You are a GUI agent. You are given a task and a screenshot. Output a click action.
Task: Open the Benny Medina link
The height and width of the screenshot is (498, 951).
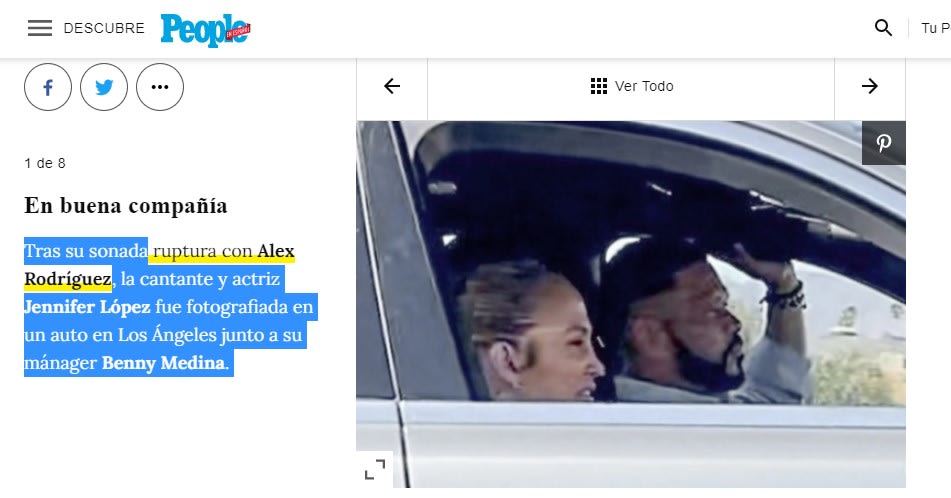tap(165, 362)
